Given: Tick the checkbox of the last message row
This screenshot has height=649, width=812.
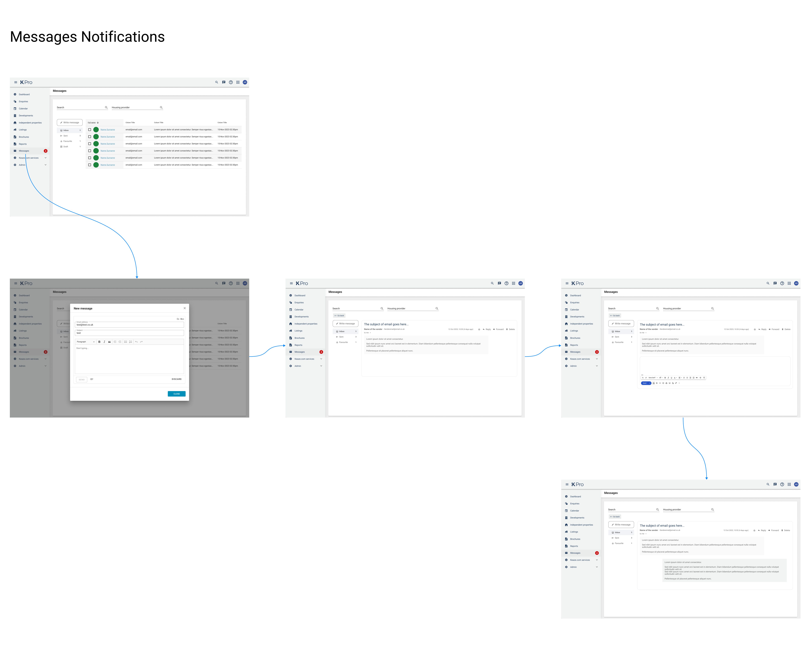Looking at the screenshot, I should pyautogui.click(x=90, y=165).
